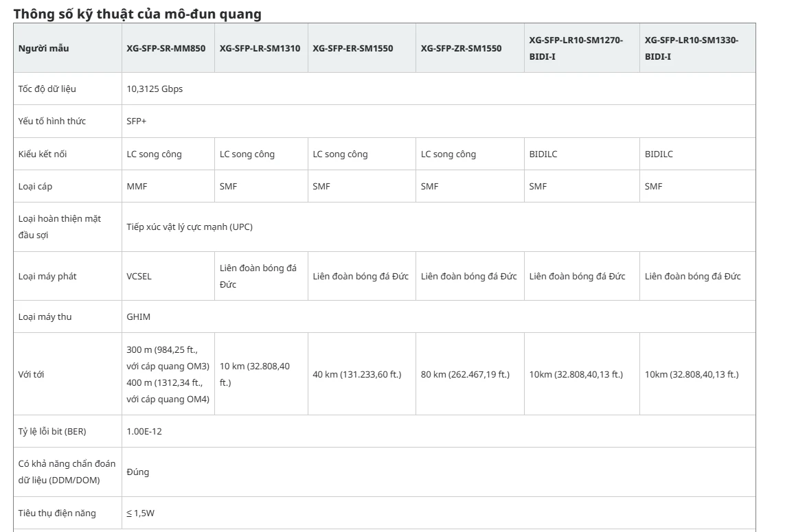
Task: Click "Liên đoàn bóng đá Đức" in XG-SFP-LR-SM1310 column
Action: [x=258, y=276]
